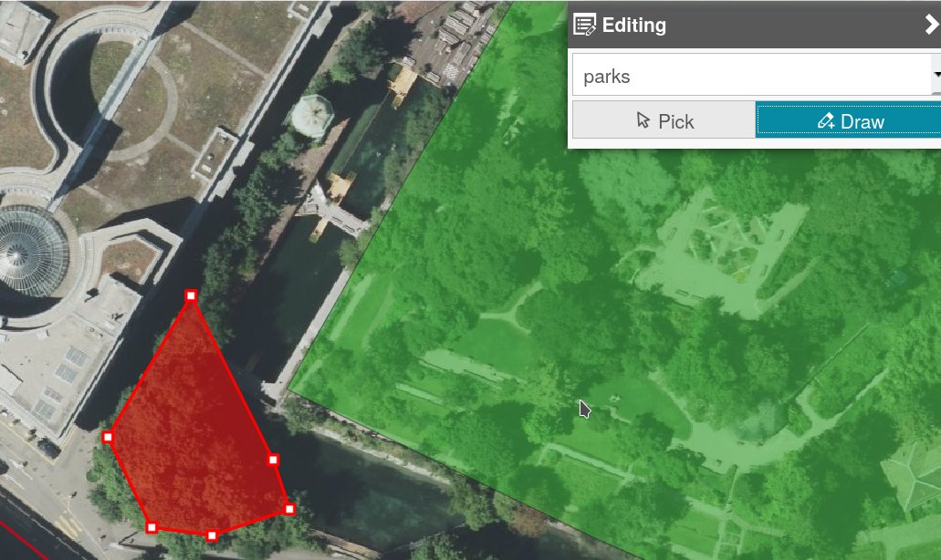Activate the Draw tool button
941x560 pixels.
[x=848, y=119]
